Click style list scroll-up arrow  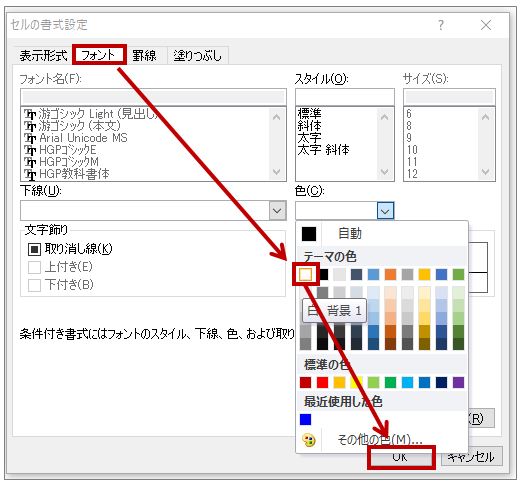(385, 117)
